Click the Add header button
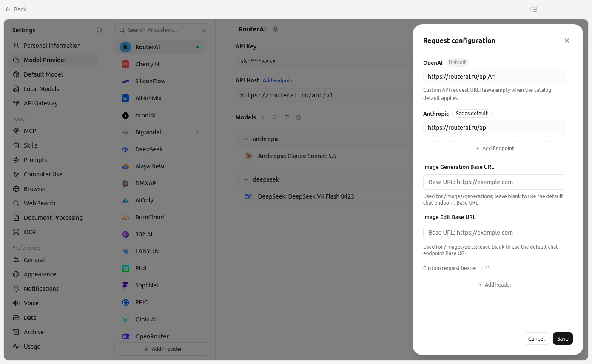Image resolution: width=592 pixels, height=364 pixels. pos(495,285)
